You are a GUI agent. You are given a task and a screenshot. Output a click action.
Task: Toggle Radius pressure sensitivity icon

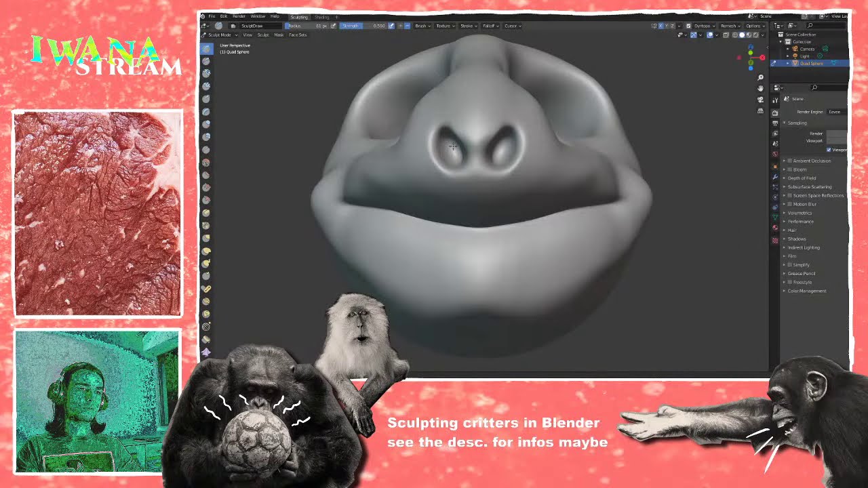click(x=333, y=26)
